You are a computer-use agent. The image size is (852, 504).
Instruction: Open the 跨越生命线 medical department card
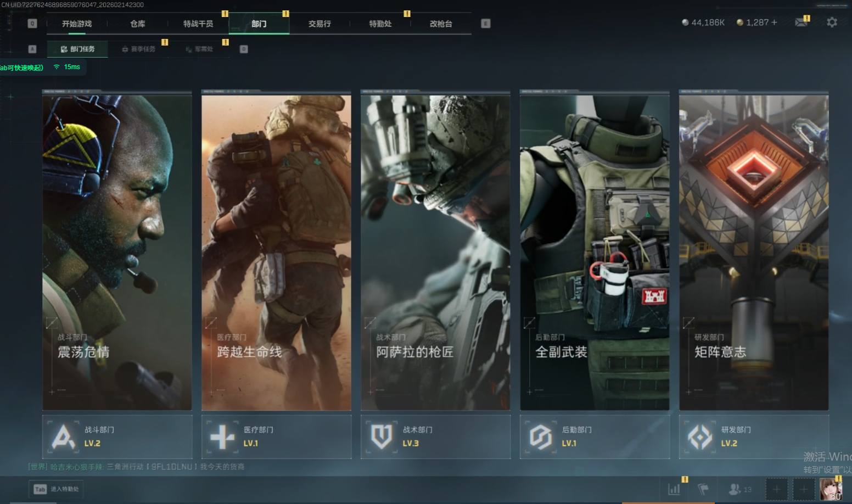(x=276, y=253)
